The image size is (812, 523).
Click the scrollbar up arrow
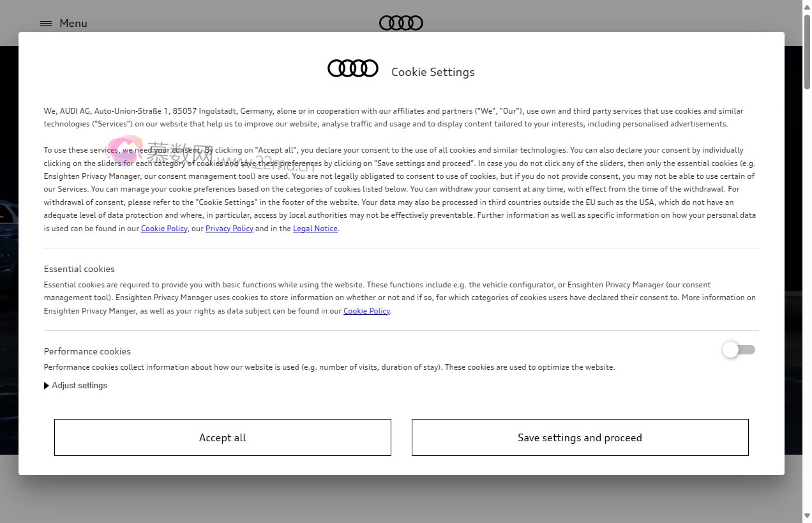(806, 7)
